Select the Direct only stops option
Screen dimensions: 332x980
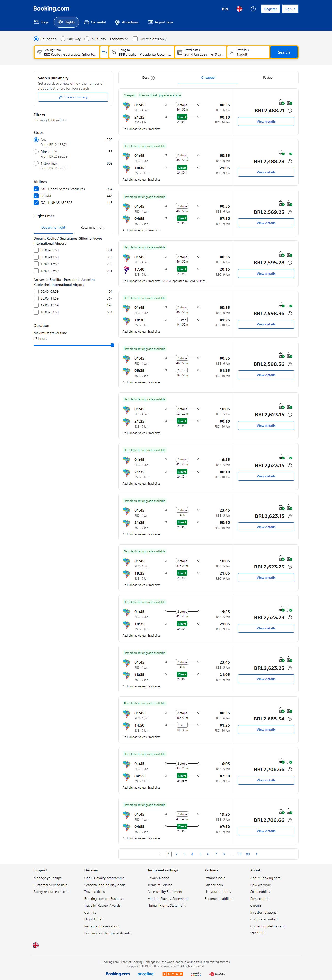pyautogui.click(x=36, y=152)
